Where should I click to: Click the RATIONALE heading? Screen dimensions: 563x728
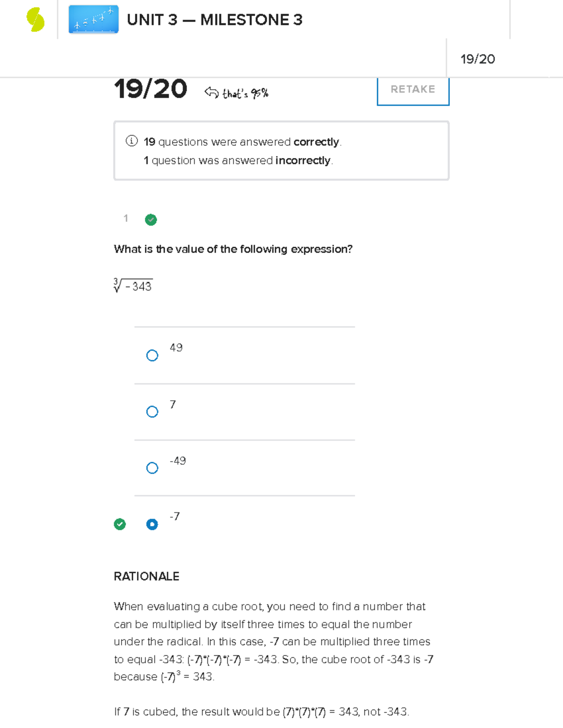146,576
